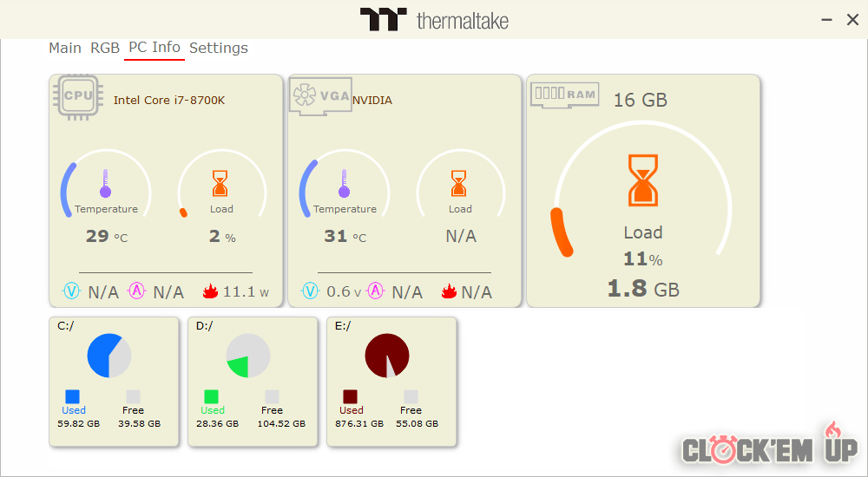This screenshot has width=868, height=477.
Task: Click the C:/ drive blue Used swatch
Action: pos(73,396)
